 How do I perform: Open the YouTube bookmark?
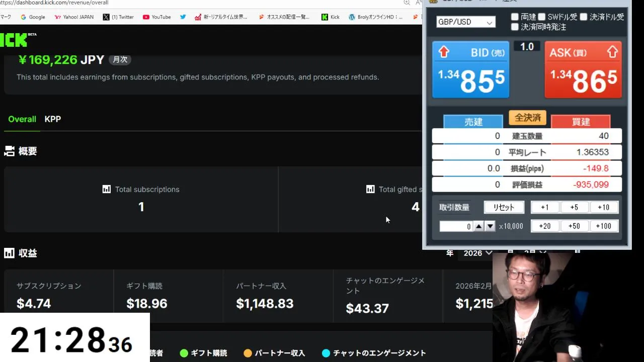tap(156, 17)
